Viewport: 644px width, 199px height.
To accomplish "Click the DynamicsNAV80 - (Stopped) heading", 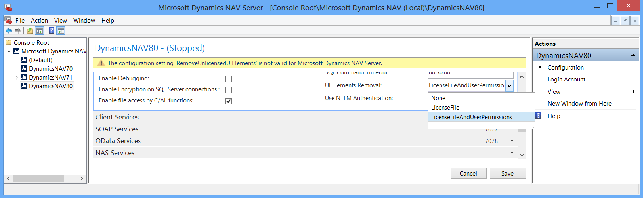I will 150,48.
